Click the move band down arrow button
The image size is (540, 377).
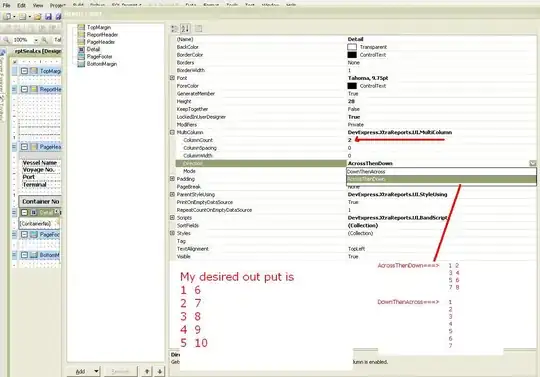[x=160, y=371]
